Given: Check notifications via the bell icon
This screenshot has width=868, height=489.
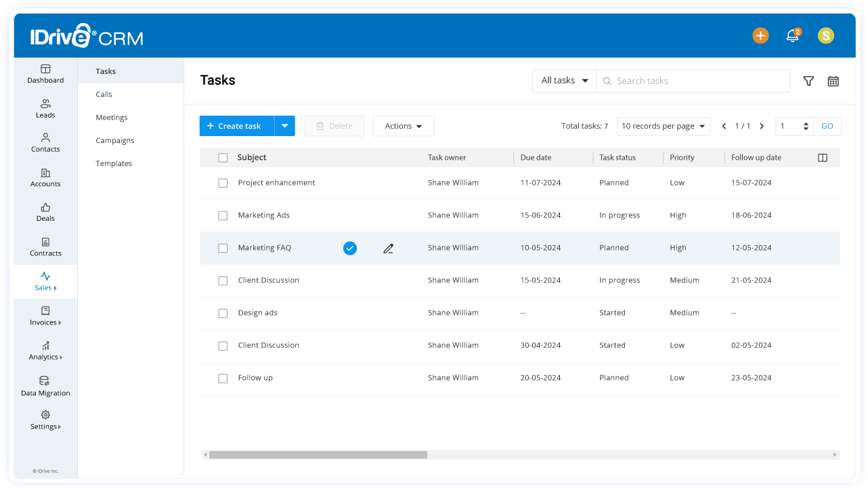Looking at the screenshot, I should (x=793, y=35).
